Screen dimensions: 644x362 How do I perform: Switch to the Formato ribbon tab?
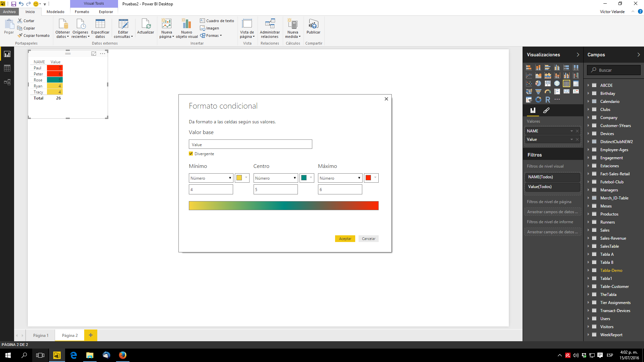click(82, 12)
